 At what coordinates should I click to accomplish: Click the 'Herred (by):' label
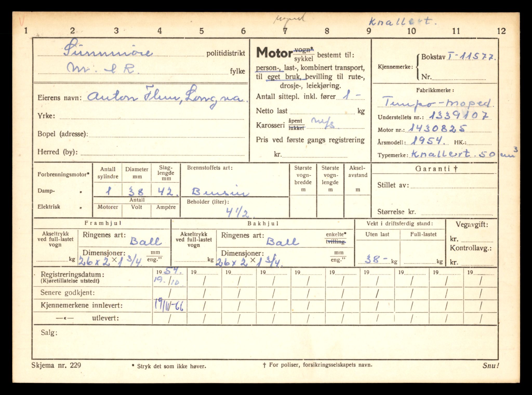57,152
